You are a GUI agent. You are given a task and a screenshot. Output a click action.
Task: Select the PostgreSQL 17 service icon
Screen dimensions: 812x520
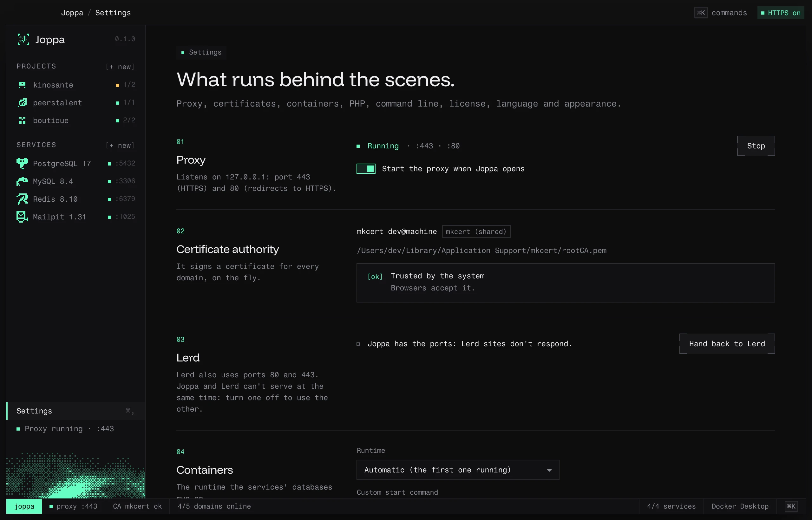click(x=22, y=163)
